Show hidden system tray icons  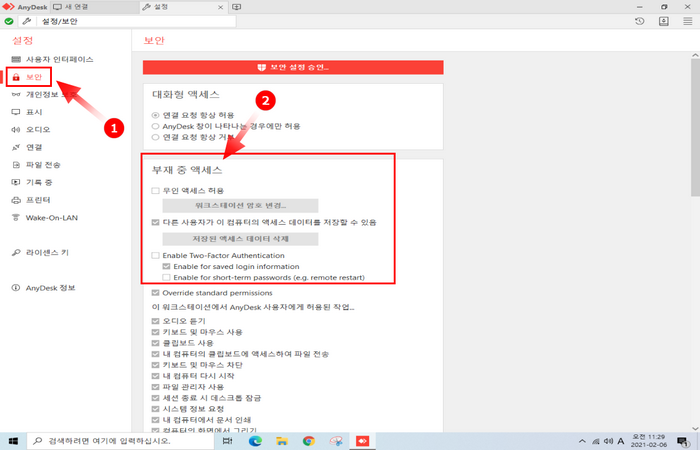(582, 441)
